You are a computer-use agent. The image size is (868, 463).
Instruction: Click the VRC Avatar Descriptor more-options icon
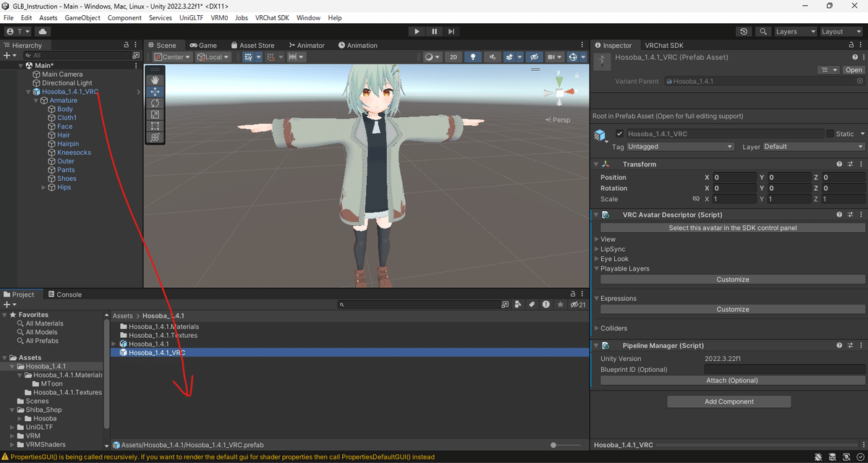861,215
